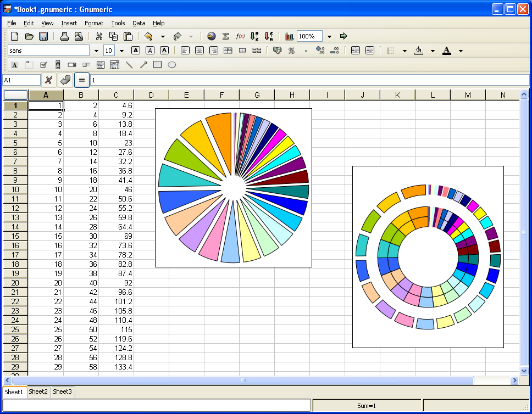Switch to Sheet2
The height and width of the screenshot is (414, 532).
[x=38, y=391]
